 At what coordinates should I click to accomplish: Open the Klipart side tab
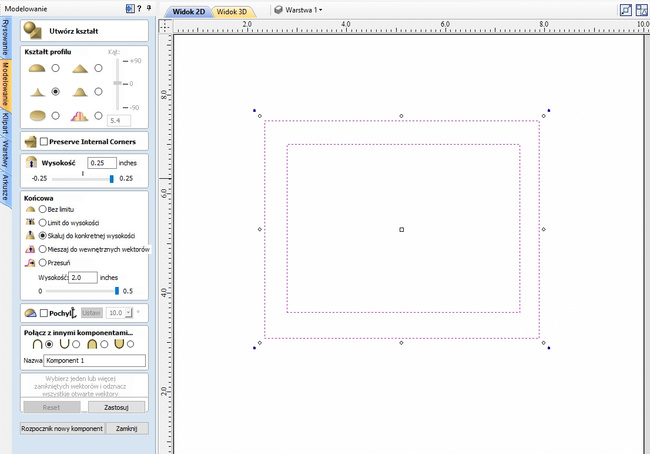point(5,123)
